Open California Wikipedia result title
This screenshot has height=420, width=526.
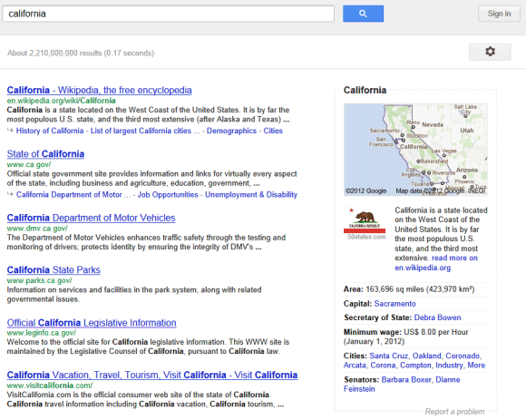tap(99, 90)
